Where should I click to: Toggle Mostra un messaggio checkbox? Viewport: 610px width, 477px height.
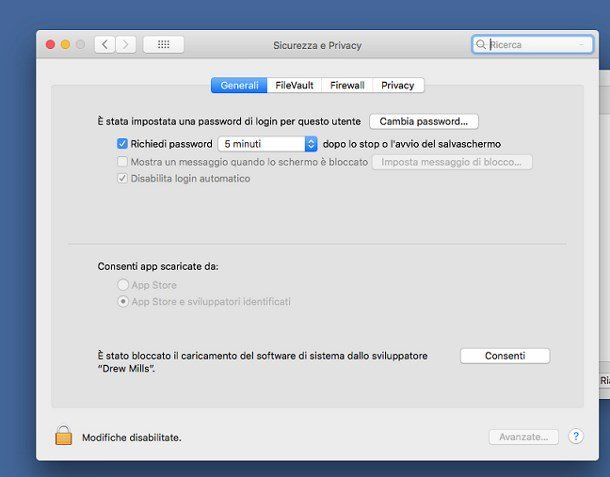tap(122, 161)
